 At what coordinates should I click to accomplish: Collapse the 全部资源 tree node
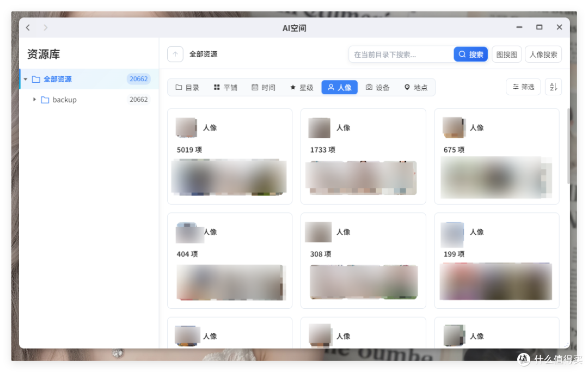[26, 79]
